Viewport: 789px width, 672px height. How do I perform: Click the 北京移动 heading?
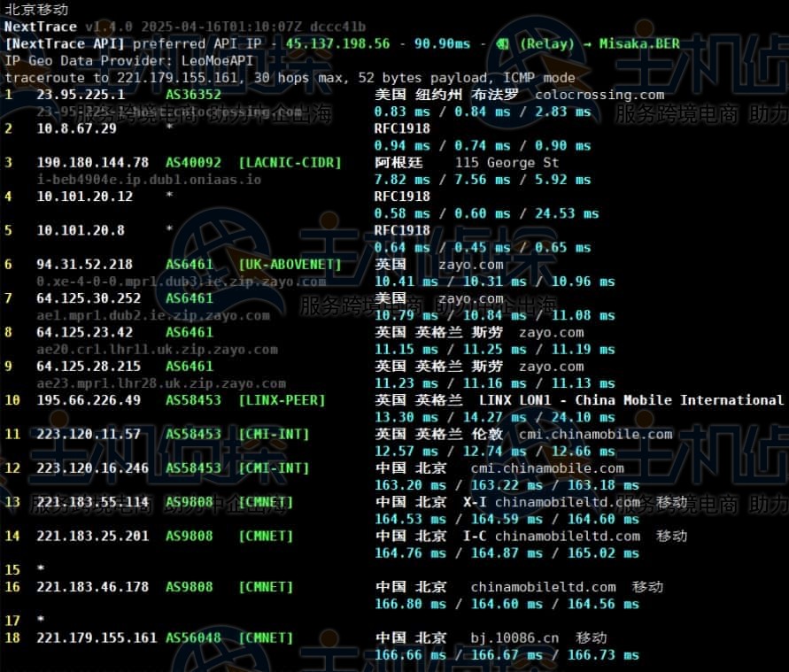(x=36, y=10)
